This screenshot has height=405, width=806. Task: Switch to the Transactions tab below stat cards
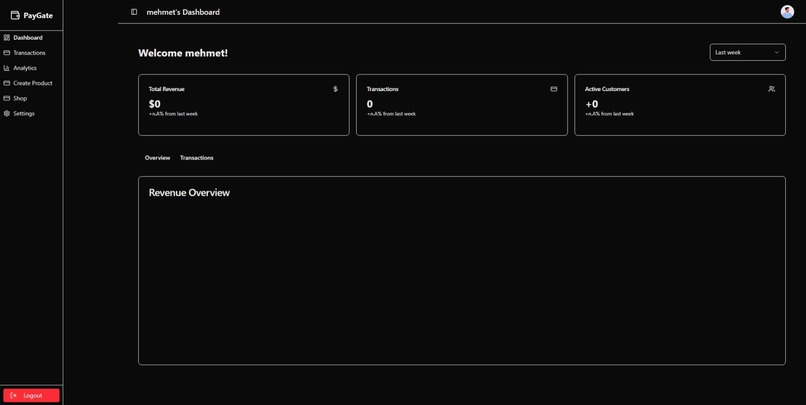click(196, 158)
